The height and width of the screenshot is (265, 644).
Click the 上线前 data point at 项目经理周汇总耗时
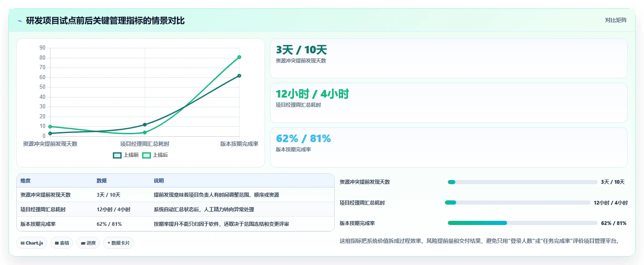[145, 125]
